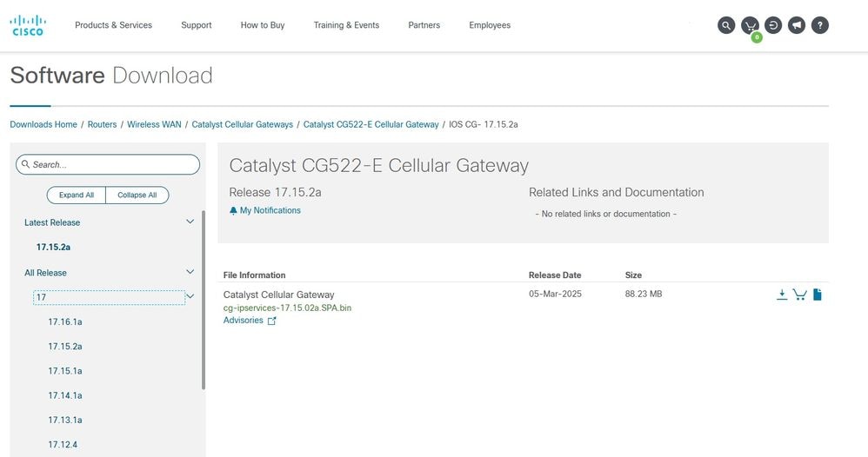Click the Advisories external link icon
This screenshot has height=457, width=868.
coord(272,321)
